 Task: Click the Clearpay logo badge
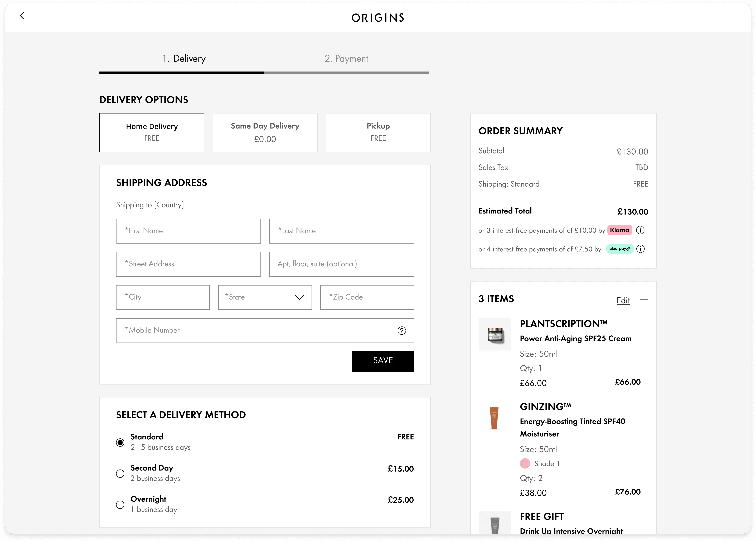[x=619, y=249]
